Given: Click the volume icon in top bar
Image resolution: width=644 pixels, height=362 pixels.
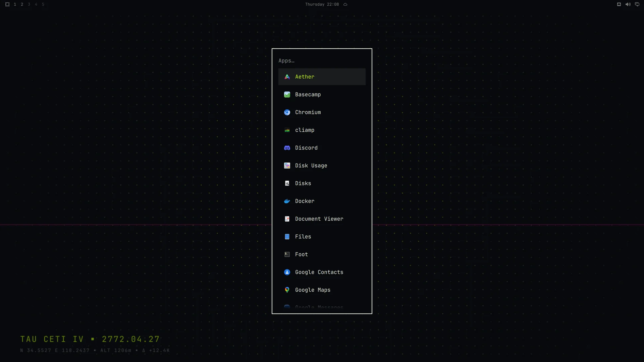Looking at the screenshot, I should pyautogui.click(x=628, y=4).
